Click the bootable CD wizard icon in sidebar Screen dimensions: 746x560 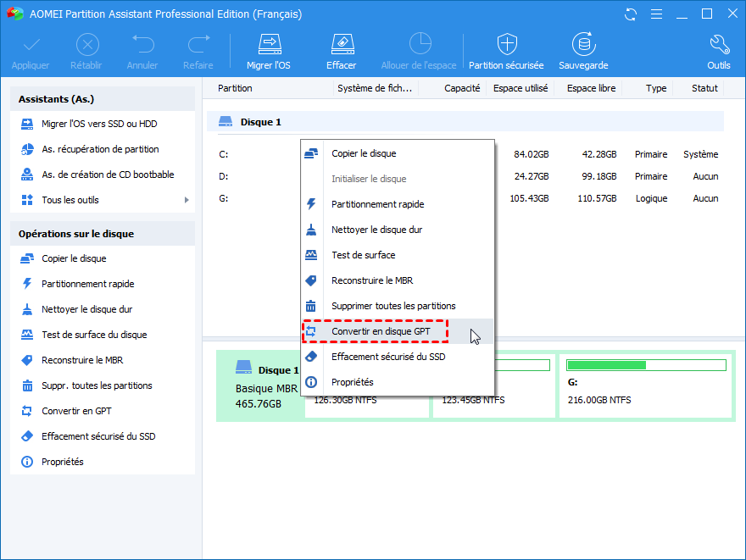27,175
